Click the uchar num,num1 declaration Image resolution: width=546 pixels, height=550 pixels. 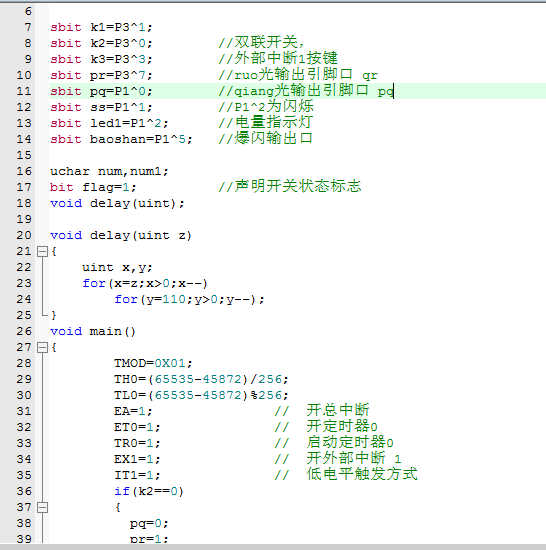(109, 171)
